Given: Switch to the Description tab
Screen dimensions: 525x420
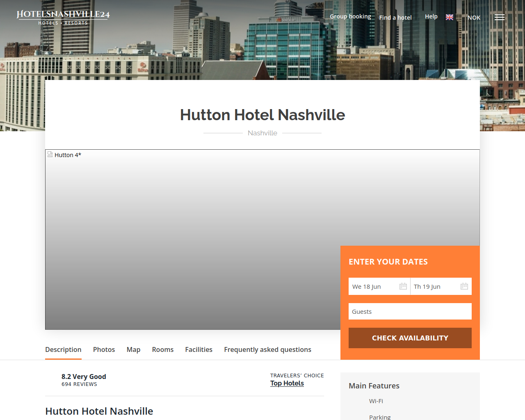Looking at the screenshot, I should pos(63,349).
